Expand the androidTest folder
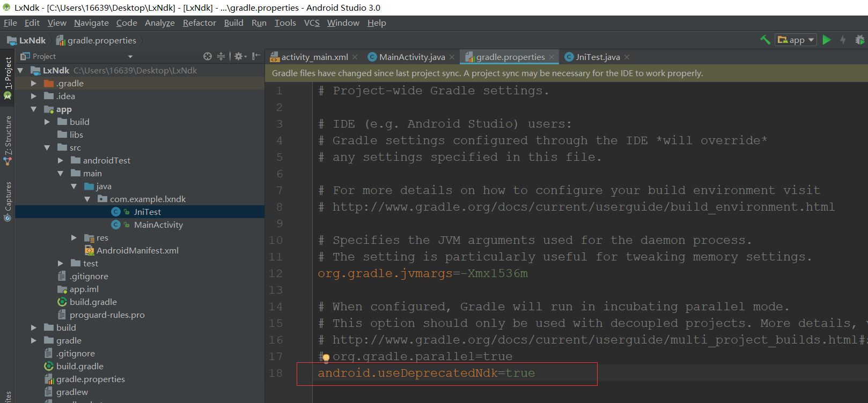The height and width of the screenshot is (403, 868). (61, 160)
